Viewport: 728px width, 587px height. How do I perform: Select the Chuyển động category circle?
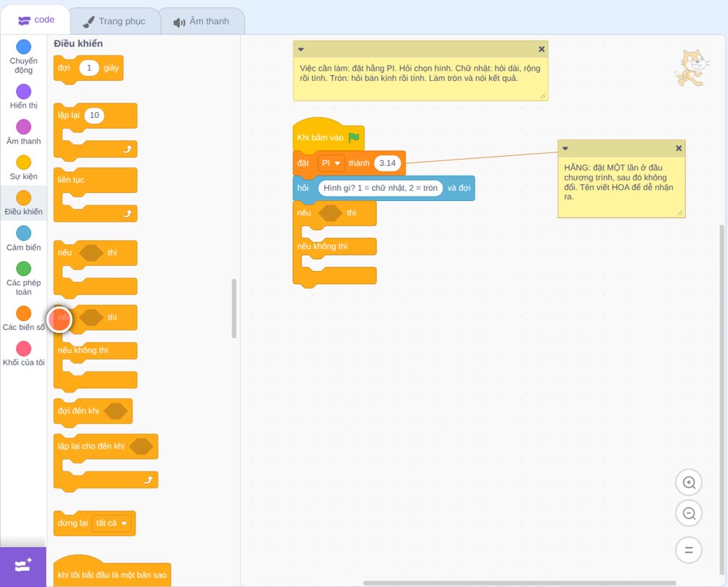[24, 47]
